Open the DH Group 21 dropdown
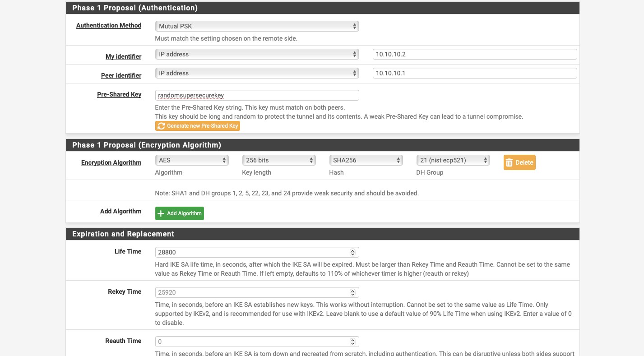Screen dimensions: 644x356 click(453, 160)
